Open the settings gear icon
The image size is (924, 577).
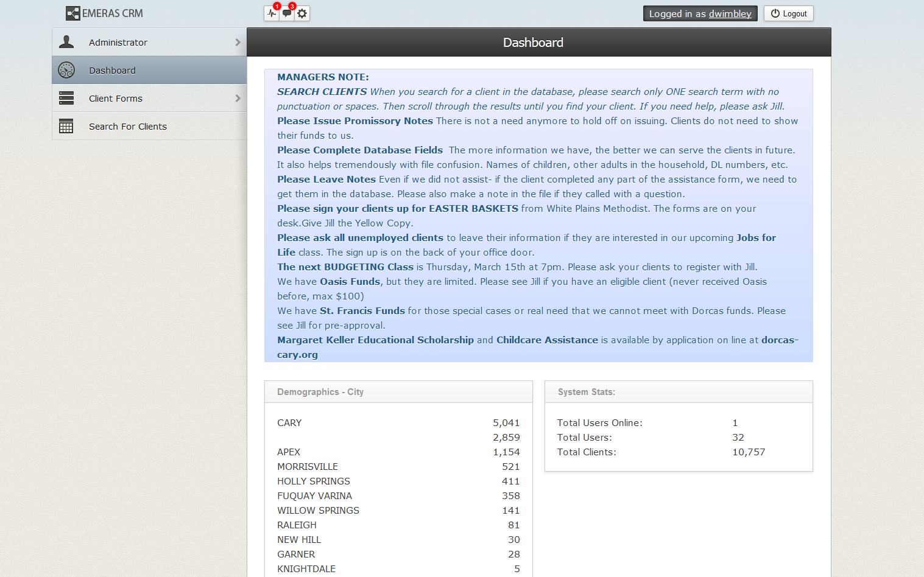pos(302,13)
